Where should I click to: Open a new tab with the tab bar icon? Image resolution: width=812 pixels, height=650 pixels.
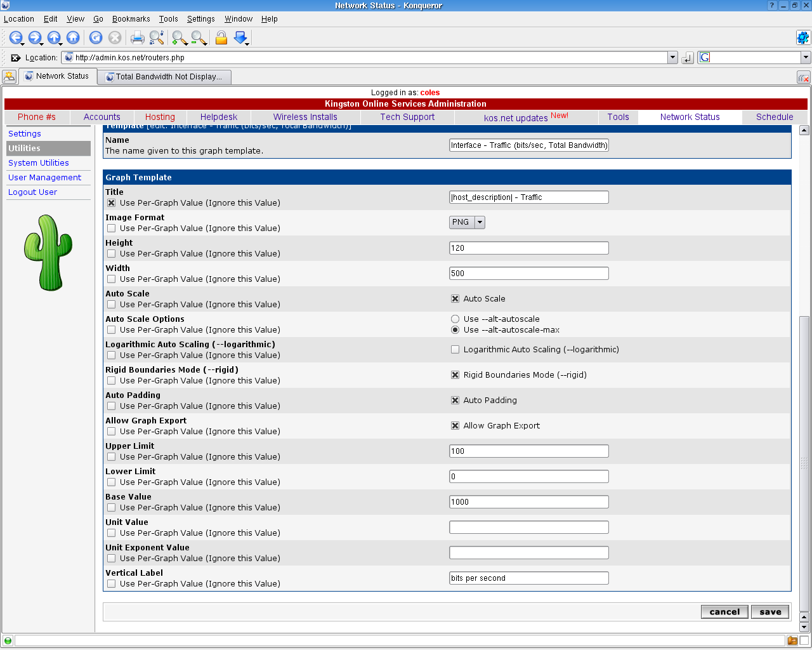click(x=10, y=77)
